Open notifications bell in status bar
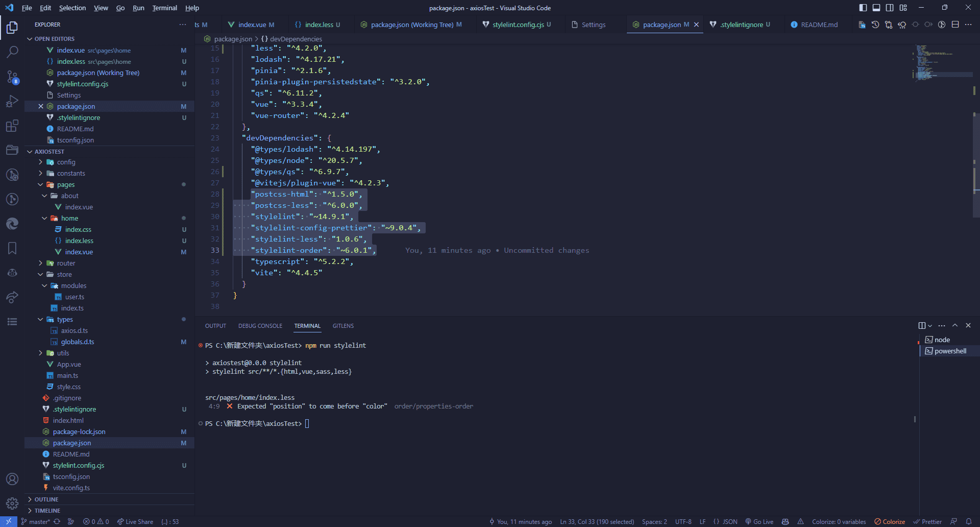 pos(969,521)
